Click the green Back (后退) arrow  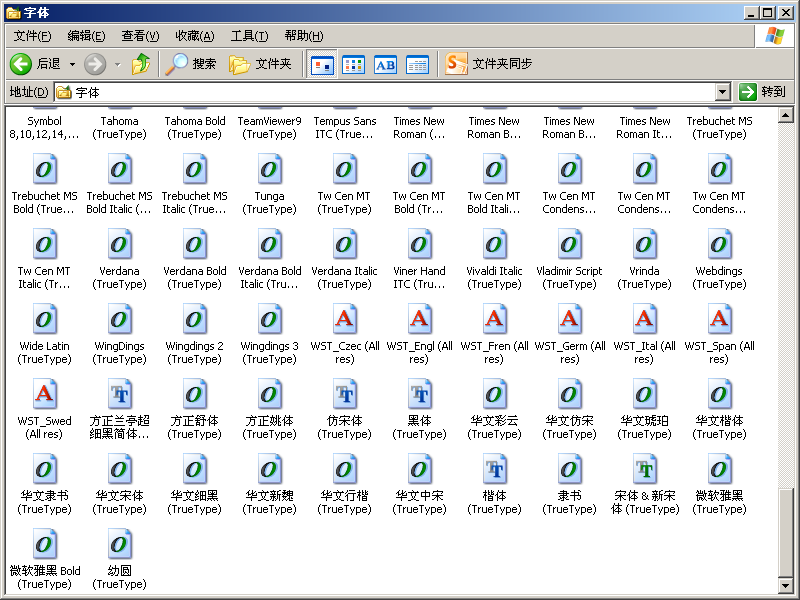pos(21,64)
